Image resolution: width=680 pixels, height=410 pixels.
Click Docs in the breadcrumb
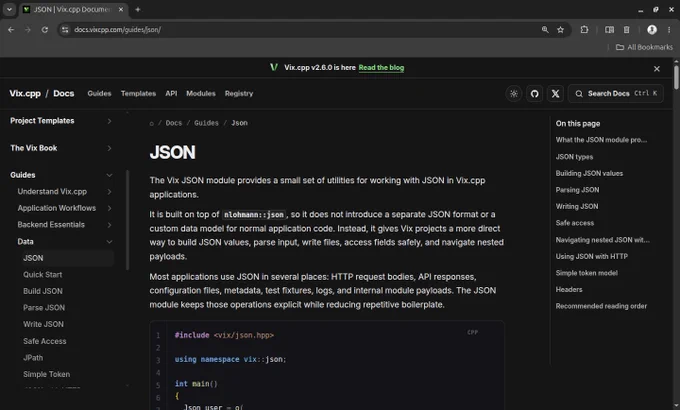(x=174, y=123)
